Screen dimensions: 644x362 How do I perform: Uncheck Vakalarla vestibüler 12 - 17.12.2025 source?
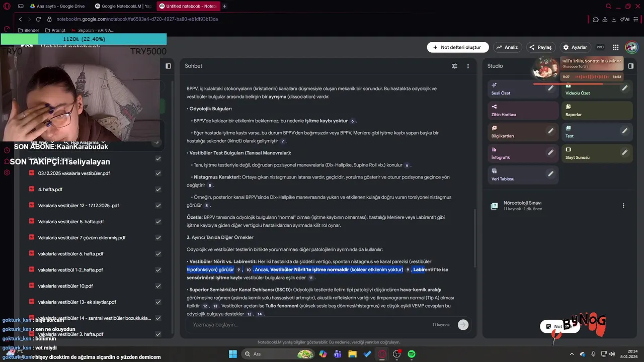pyautogui.click(x=158, y=206)
